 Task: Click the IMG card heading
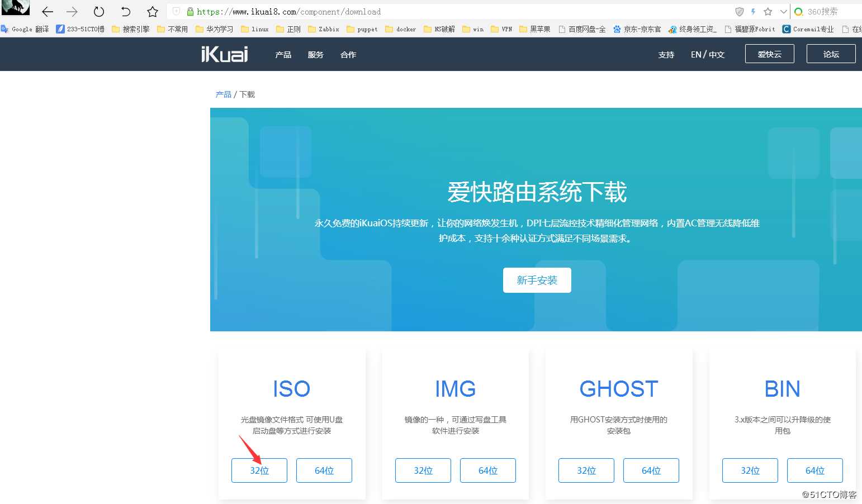tap(456, 389)
